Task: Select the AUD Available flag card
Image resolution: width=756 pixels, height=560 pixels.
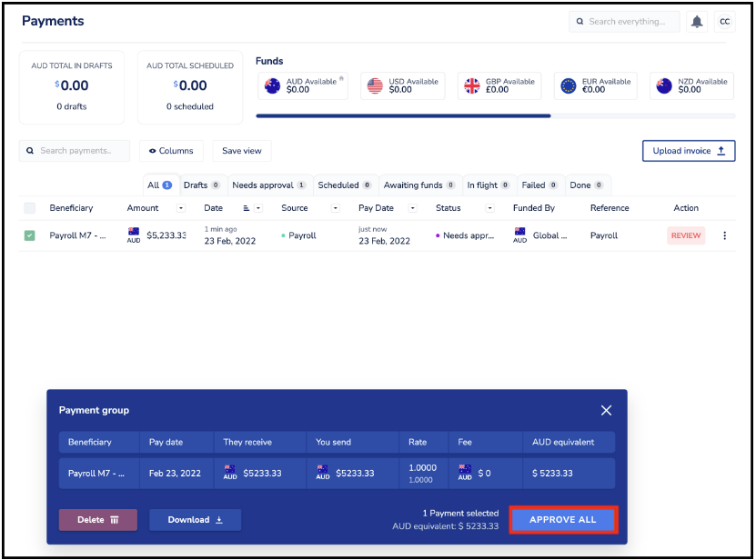Action: click(303, 85)
